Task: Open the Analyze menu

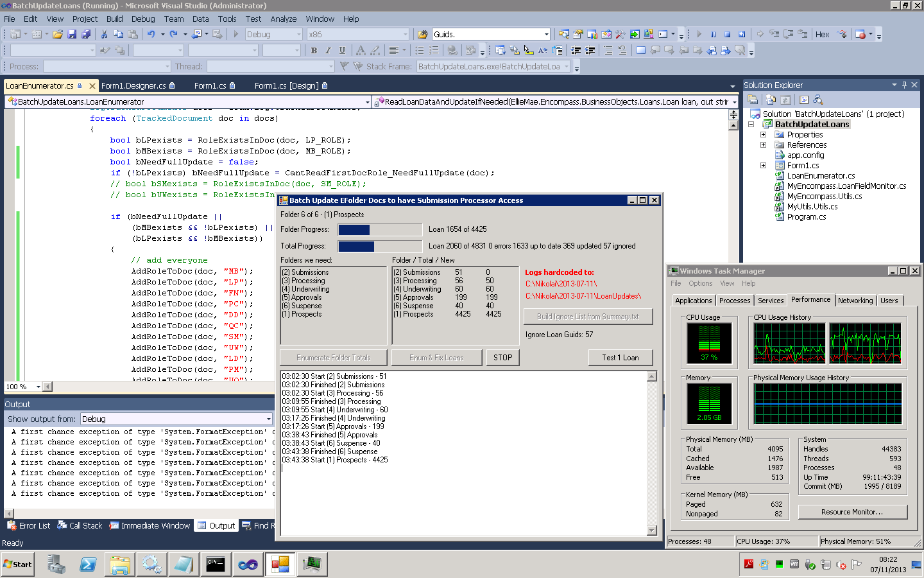Action: (283, 19)
